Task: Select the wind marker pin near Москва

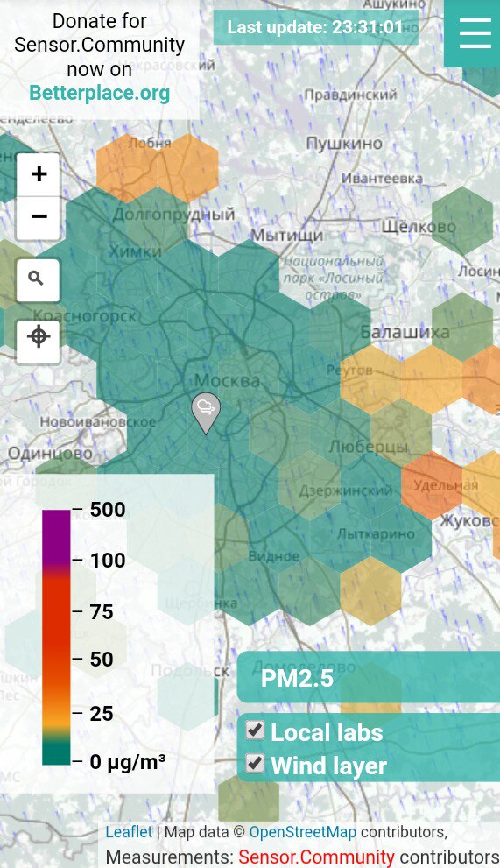Action: point(206,412)
